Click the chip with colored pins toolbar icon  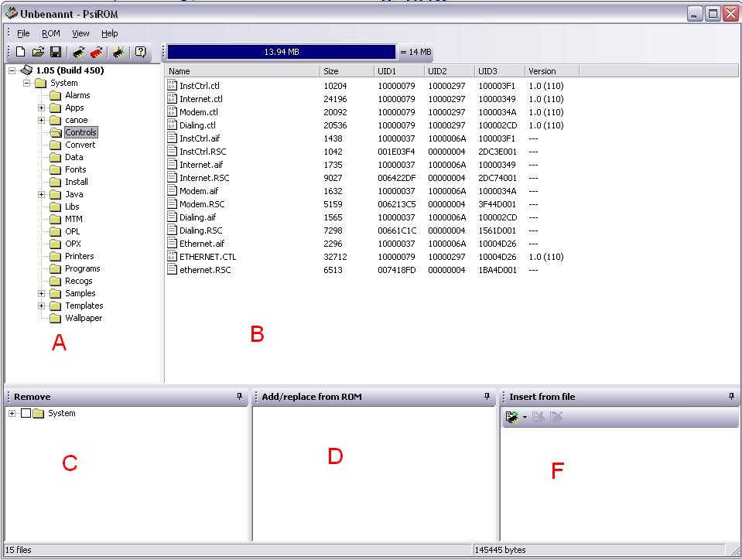(119, 52)
